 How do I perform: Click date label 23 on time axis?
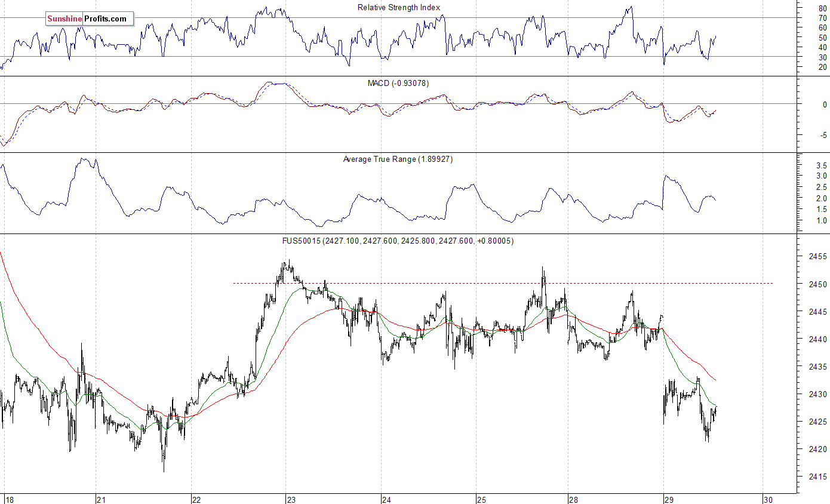291,499
